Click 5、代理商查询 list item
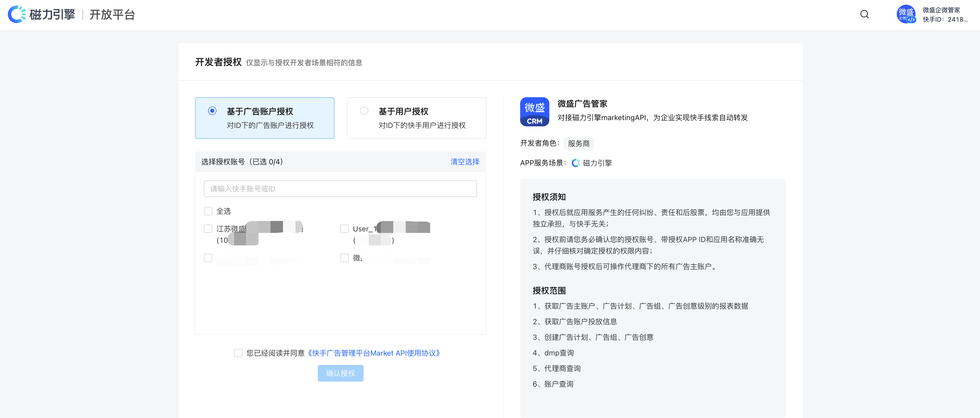The height and width of the screenshot is (418, 980). [557, 369]
